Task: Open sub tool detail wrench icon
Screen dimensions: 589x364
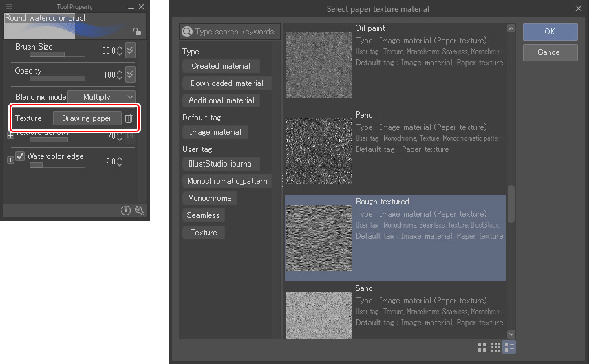Action: pos(140,211)
